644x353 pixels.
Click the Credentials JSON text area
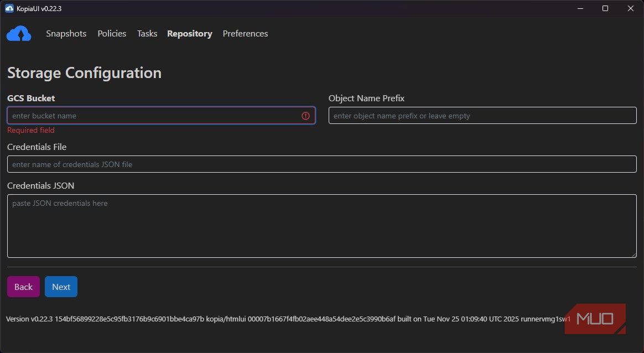click(322, 226)
